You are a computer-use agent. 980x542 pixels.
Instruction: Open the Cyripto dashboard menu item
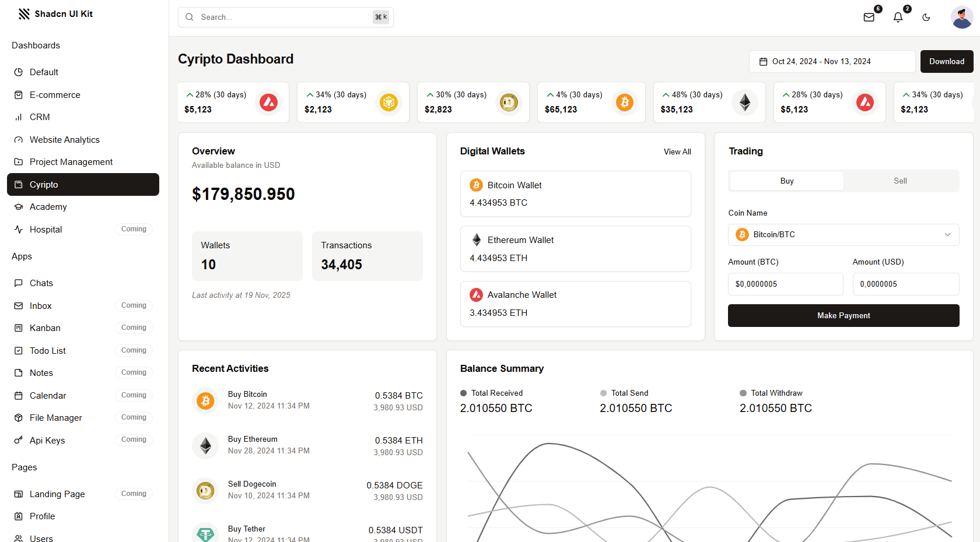83,185
